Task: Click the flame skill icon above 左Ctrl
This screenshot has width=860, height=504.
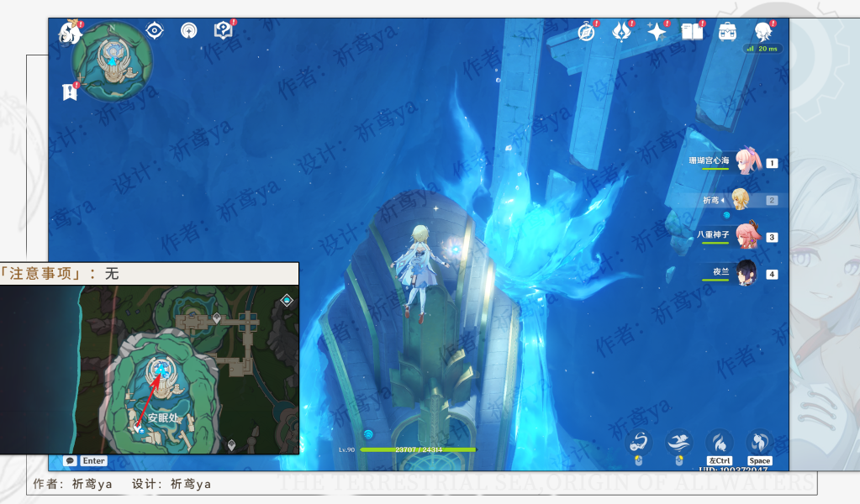Action: tap(720, 442)
